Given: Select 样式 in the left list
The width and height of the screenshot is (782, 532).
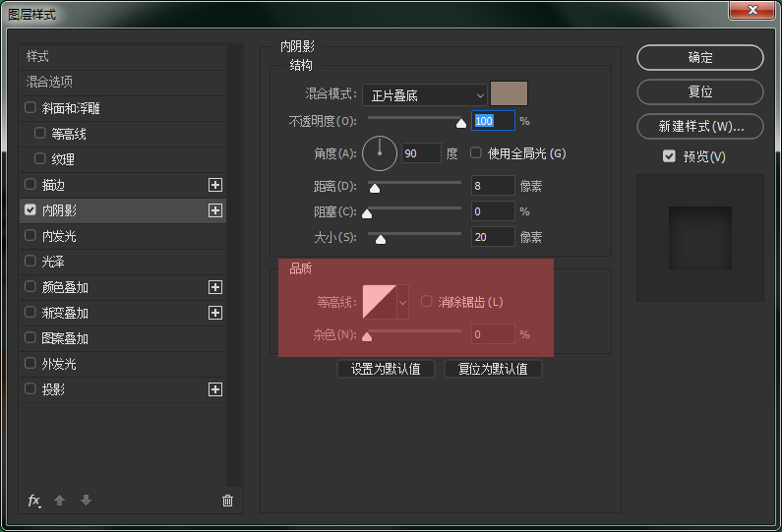Looking at the screenshot, I should (37, 56).
